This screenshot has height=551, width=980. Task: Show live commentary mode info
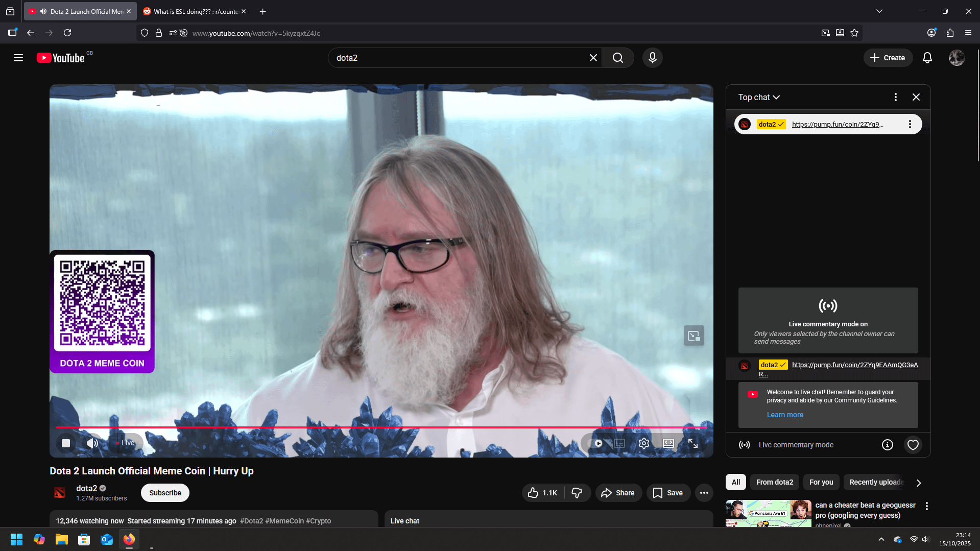(x=888, y=445)
